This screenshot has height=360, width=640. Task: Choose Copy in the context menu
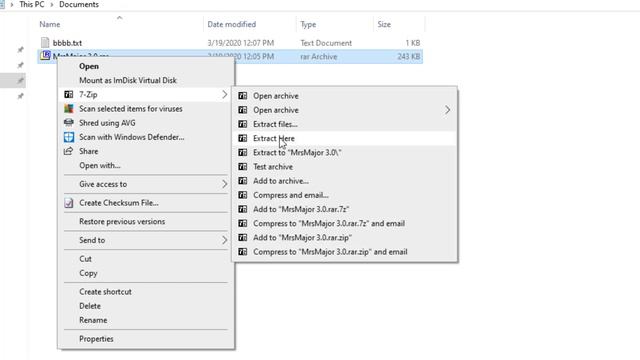tap(88, 273)
